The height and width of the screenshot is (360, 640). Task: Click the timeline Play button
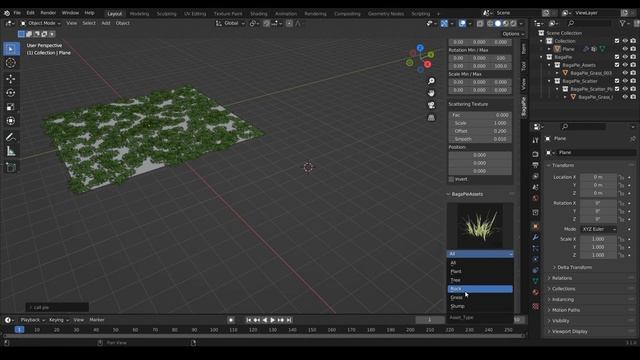pyautogui.click(x=273, y=320)
